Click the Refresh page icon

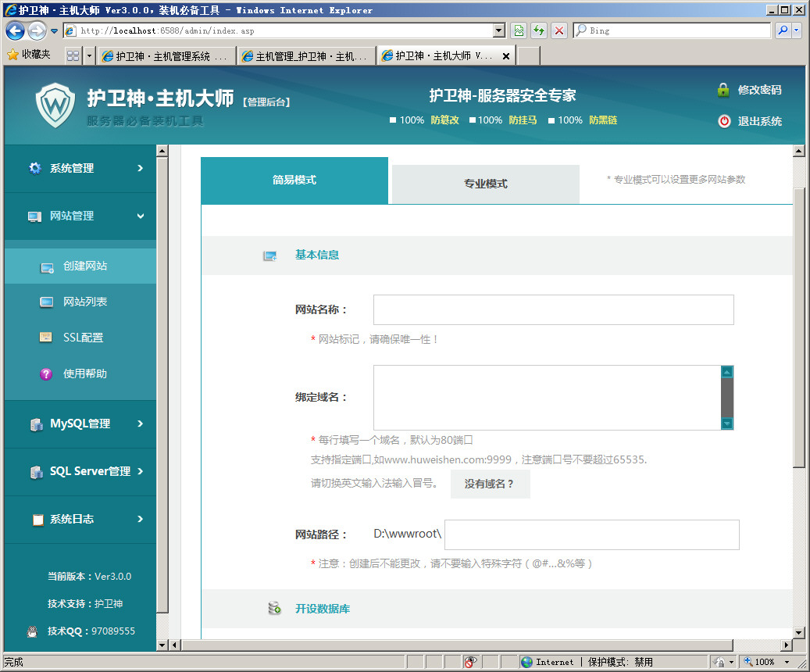click(x=539, y=31)
